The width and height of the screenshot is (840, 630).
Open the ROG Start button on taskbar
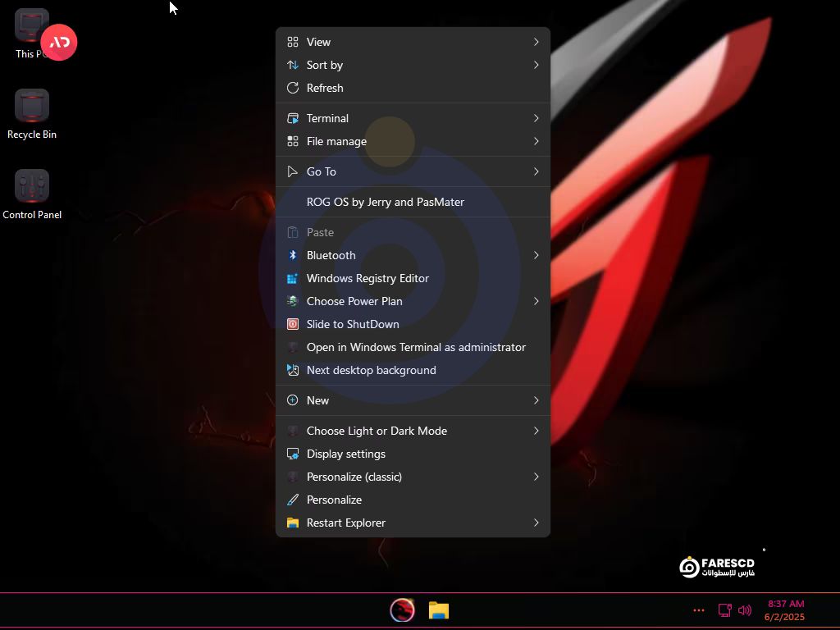pyautogui.click(x=402, y=609)
